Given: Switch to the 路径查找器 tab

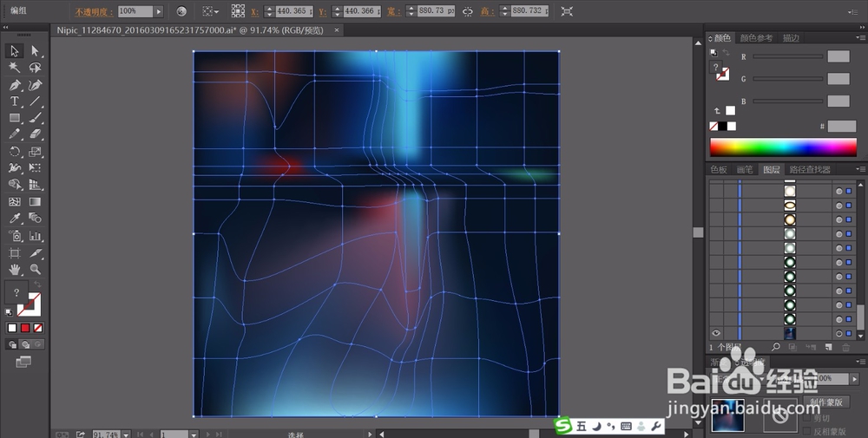Looking at the screenshot, I should (810, 169).
